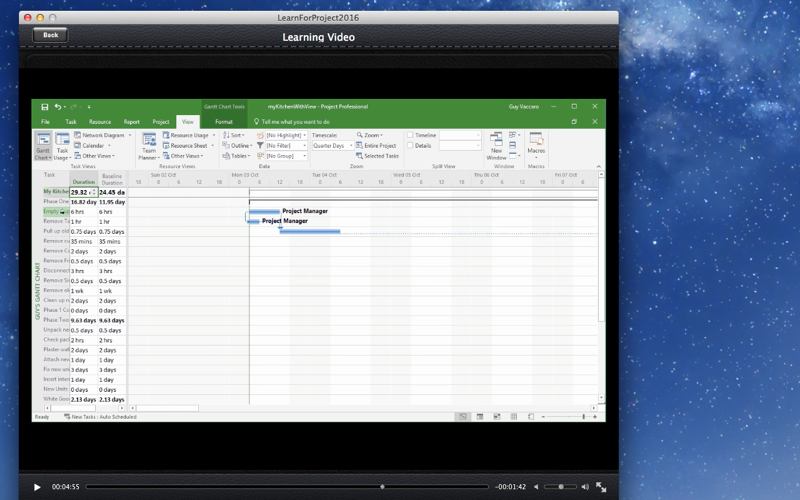The image size is (800, 500).
Task: Click the video progress bar handle
Action: [382, 487]
